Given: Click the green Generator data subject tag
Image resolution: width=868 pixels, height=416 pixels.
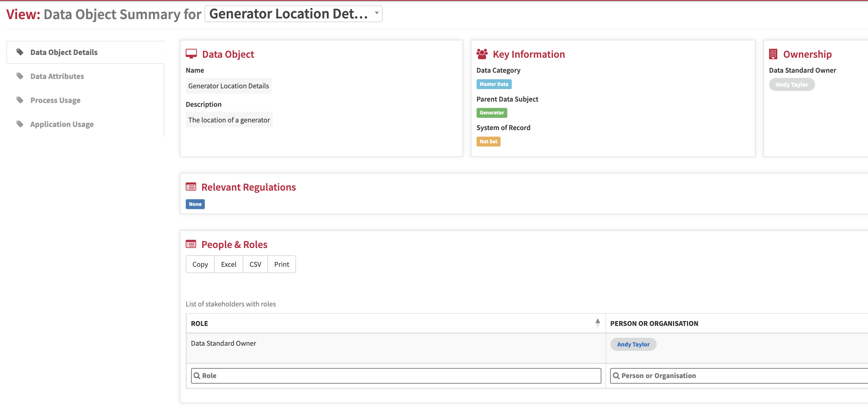Looking at the screenshot, I should pyautogui.click(x=491, y=113).
